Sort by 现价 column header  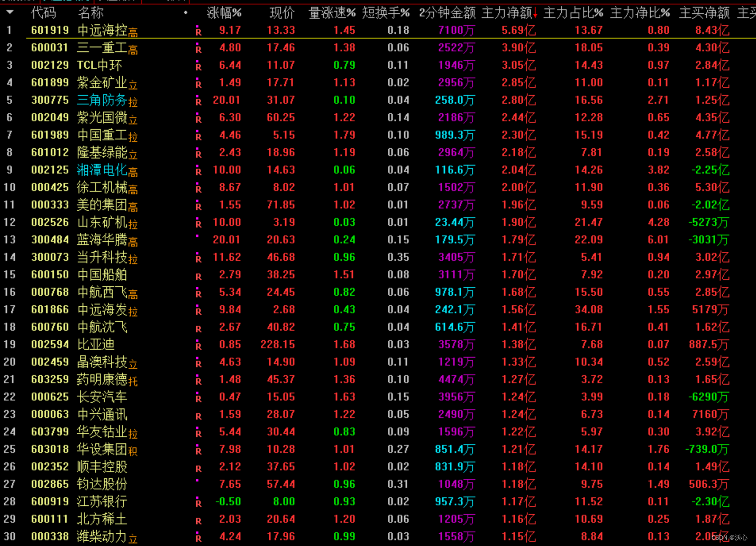[282, 13]
